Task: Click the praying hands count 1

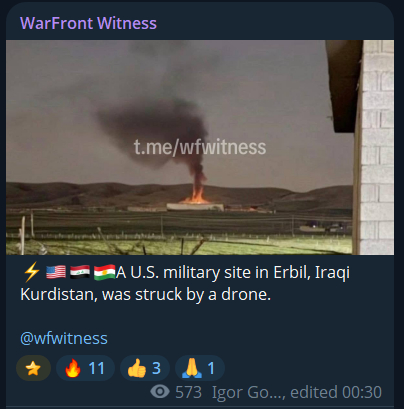Action: tap(211, 368)
